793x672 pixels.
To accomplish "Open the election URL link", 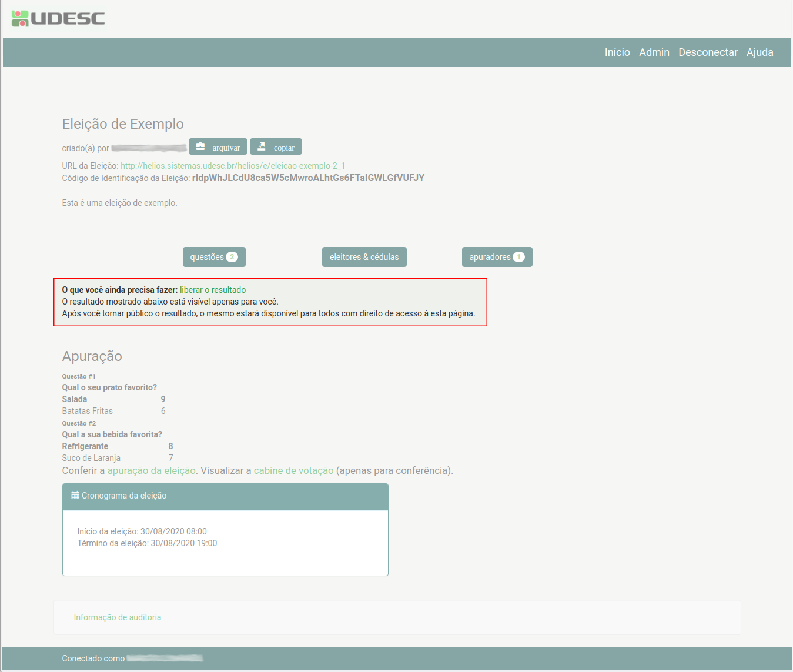I will 233,166.
